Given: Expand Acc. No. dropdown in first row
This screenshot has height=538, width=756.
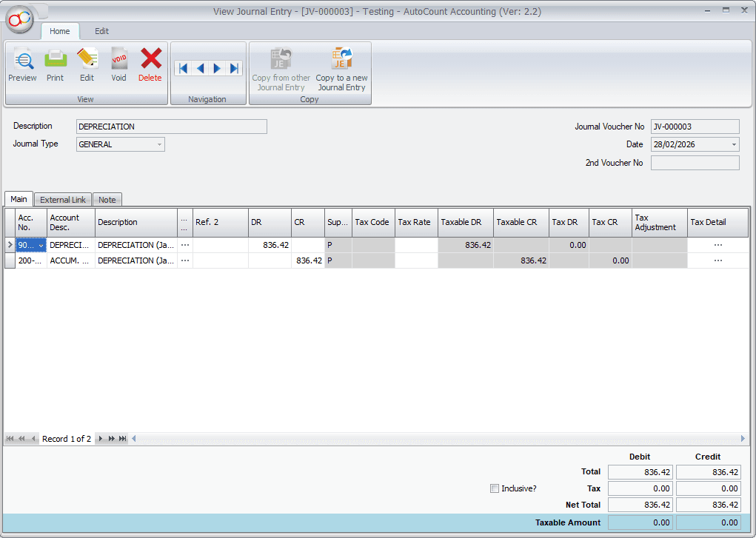Looking at the screenshot, I should (x=41, y=245).
